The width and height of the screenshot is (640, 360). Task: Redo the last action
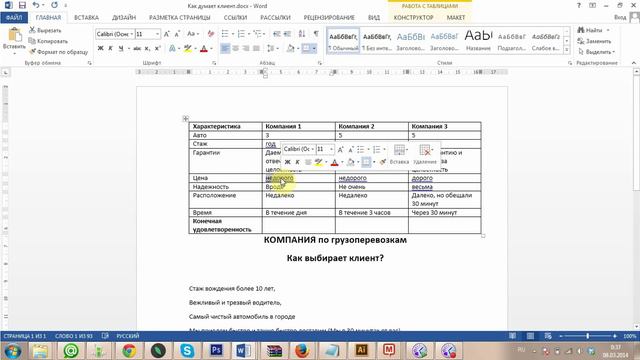(x=54, y=5)
